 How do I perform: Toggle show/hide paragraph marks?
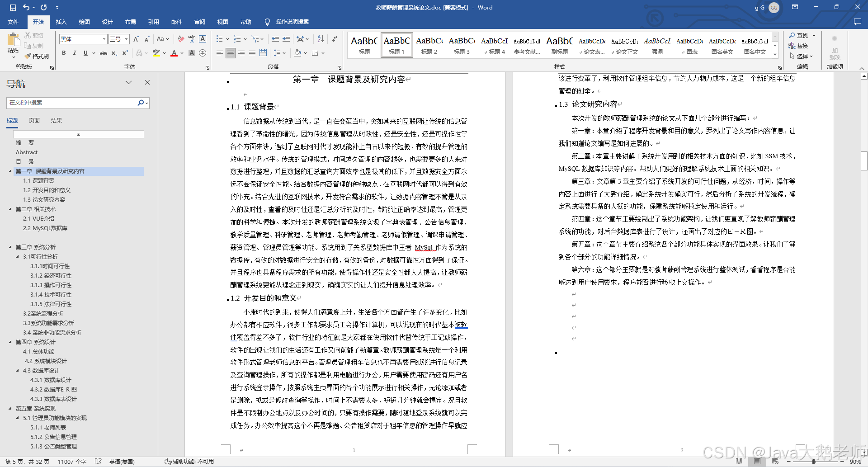[335, 39]
